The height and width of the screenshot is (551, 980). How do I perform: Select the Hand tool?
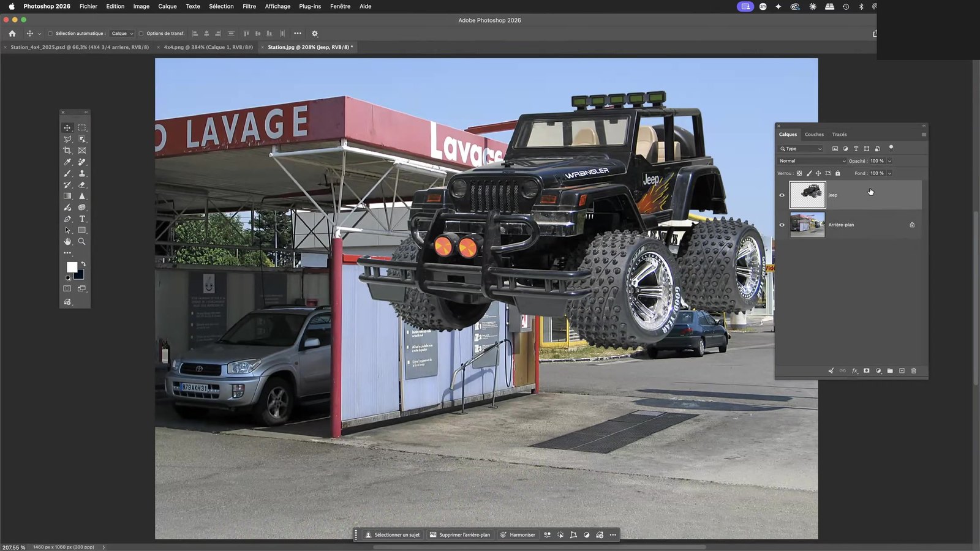coord(67,242)
